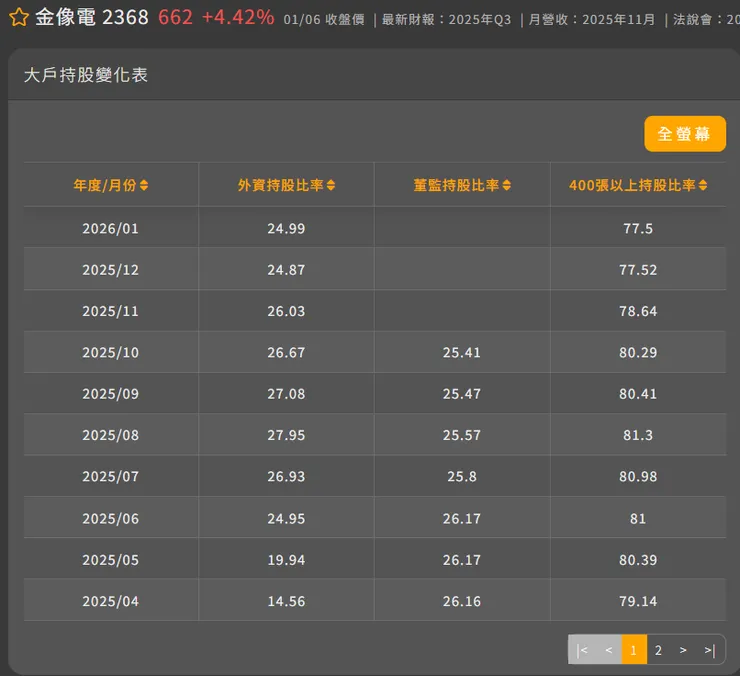Go to first page pagination button
Image resolution: width=740 pixels, height=676 pixels.
pyautogui.click(x=582, y=650)
